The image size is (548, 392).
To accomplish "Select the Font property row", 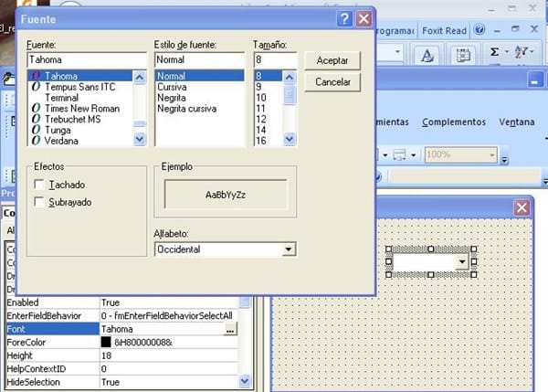I will pyautogui.click(x=121, y=329).
